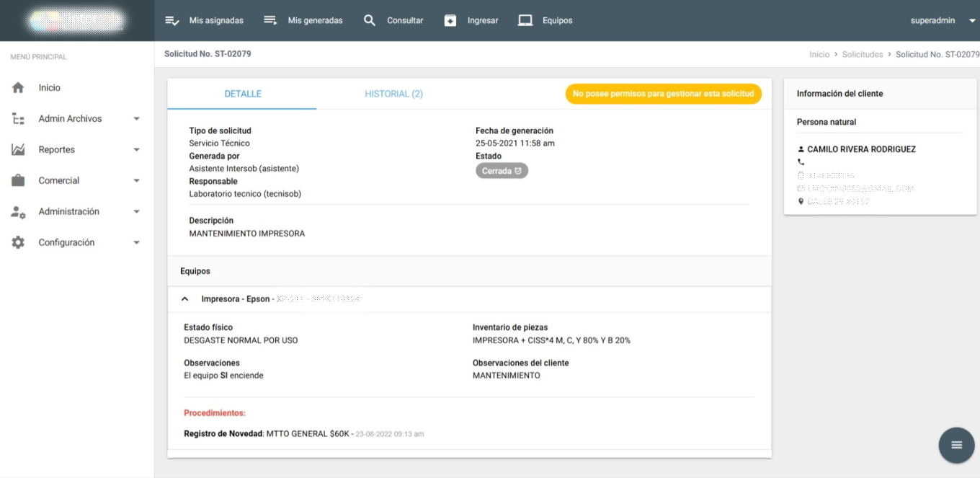Click MANTENIMIENTO IMPRESORA description text

(246, 234)
